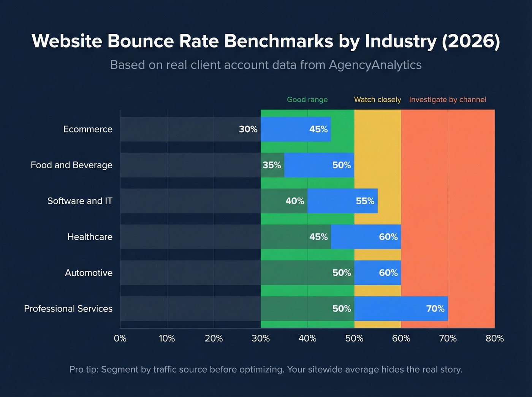Select the Healthcare row label
The width and height of the screenshot is (532, 397).
tap(90, 237)
